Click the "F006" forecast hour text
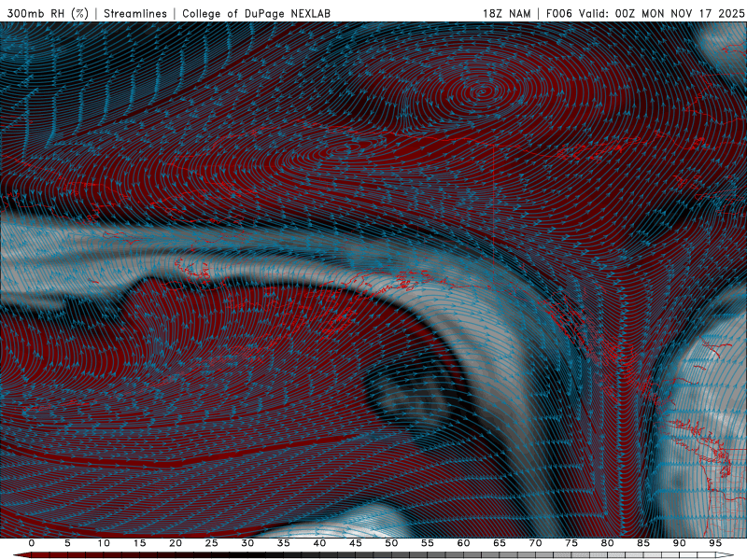 pos(558,13)
